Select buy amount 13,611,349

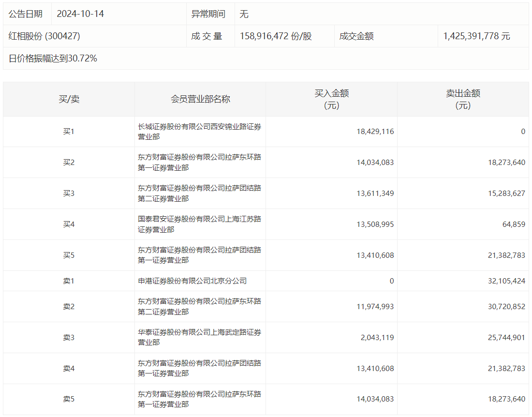(x=375, y=194)
